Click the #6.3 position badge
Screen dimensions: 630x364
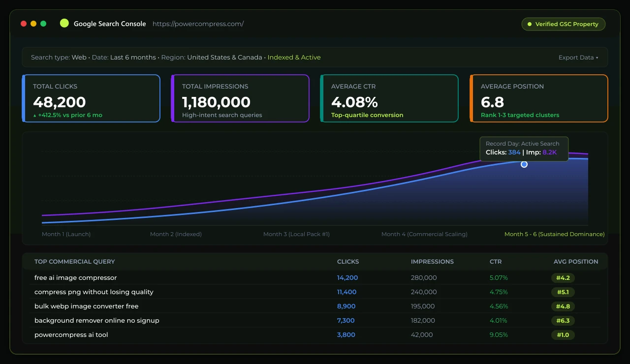pyautogui.click(x=563, y=321)
